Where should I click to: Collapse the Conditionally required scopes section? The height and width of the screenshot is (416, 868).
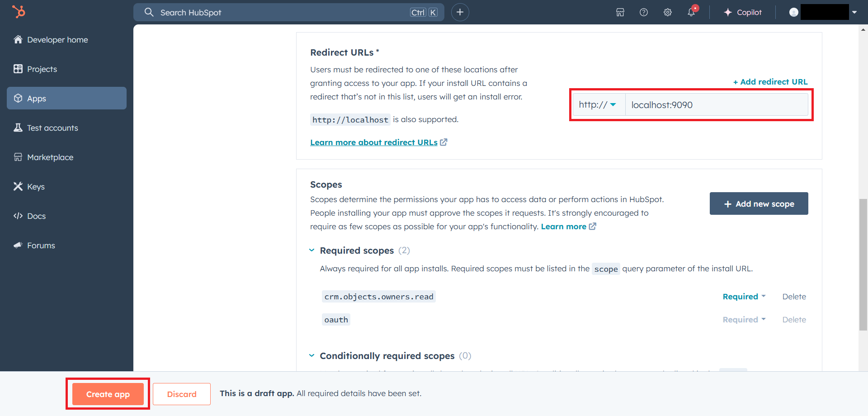(311, 355)
